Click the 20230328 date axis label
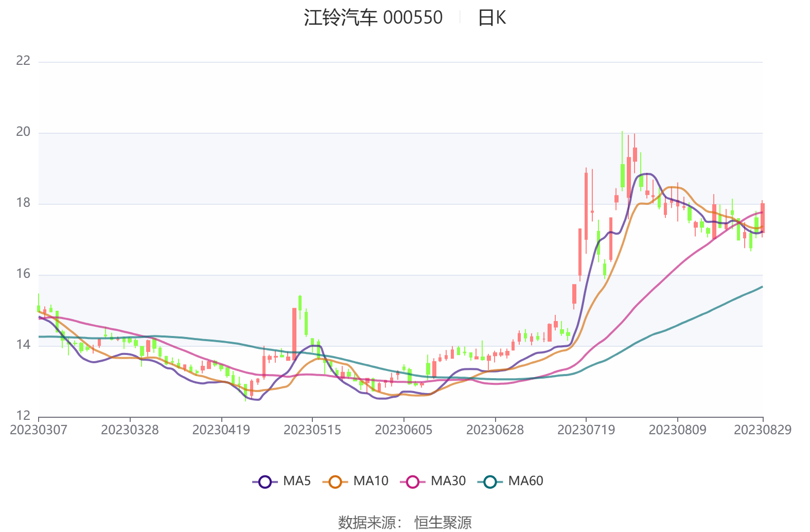Image resolution: width=810 pixels, height=532 pixels. (130, 430)
